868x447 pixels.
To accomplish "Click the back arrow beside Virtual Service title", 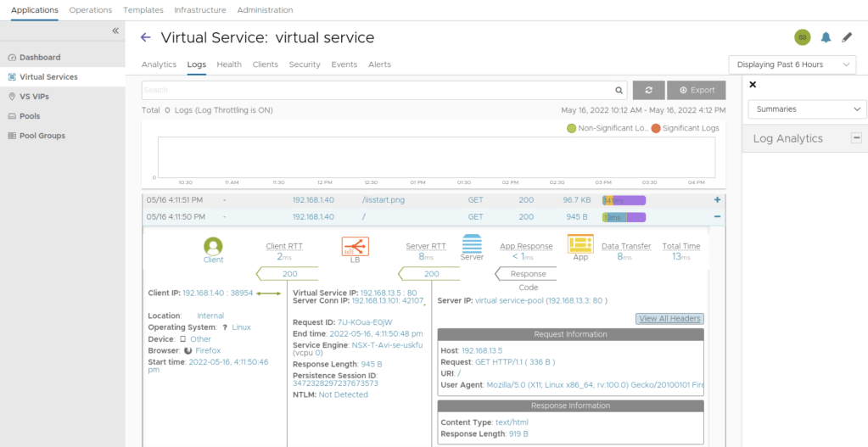I will click(145, 37).
